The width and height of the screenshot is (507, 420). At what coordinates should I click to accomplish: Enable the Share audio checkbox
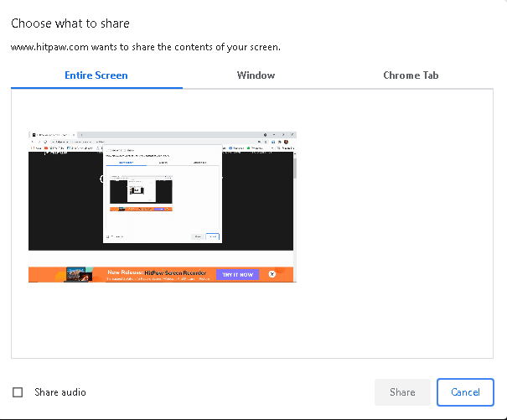pos(18,392)
